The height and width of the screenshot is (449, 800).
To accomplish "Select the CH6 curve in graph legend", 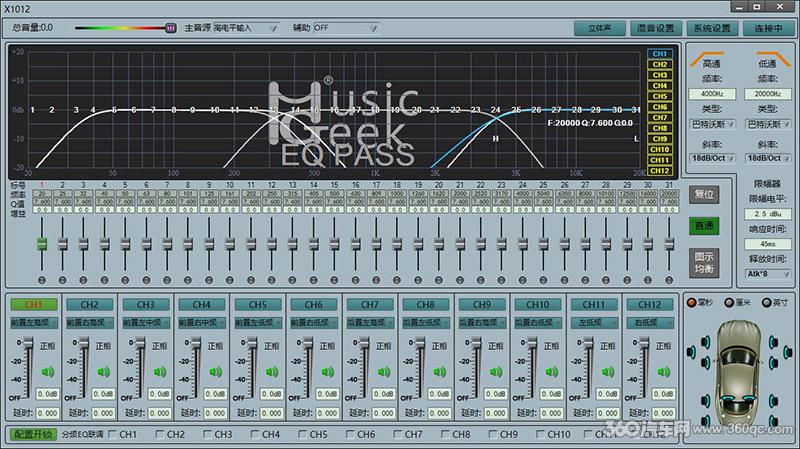I will (660, 107).
